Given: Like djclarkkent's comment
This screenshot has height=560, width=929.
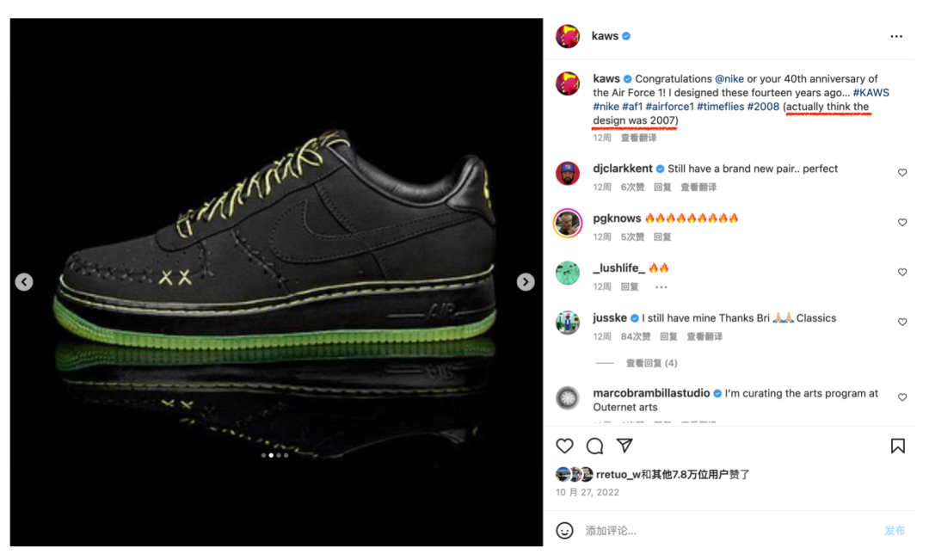Looking at the screenshot, I should (902, 172).
